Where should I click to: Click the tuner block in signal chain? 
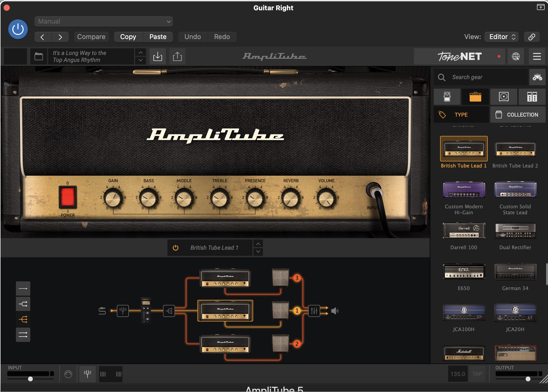click(123, 311)
